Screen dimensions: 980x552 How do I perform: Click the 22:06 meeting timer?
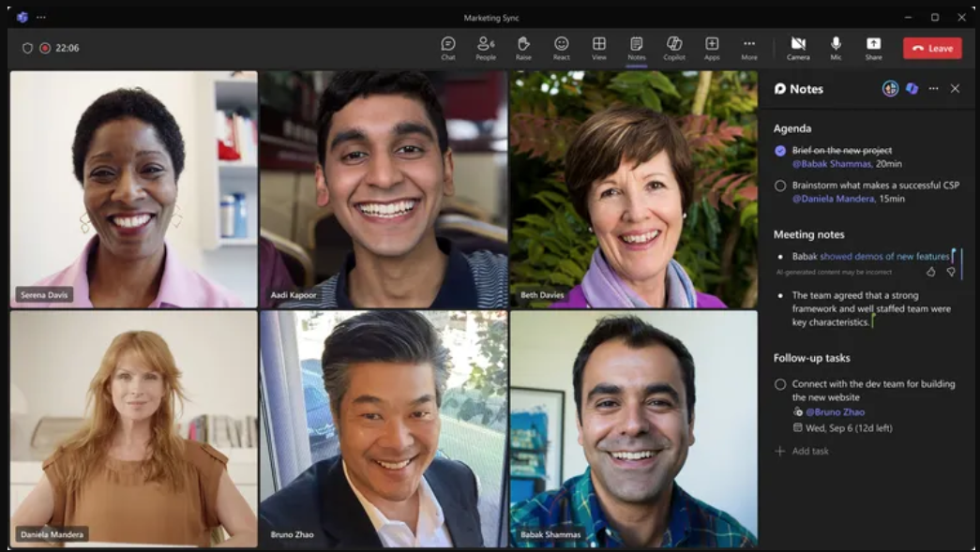pyautogui.click(x=67, y=48)
